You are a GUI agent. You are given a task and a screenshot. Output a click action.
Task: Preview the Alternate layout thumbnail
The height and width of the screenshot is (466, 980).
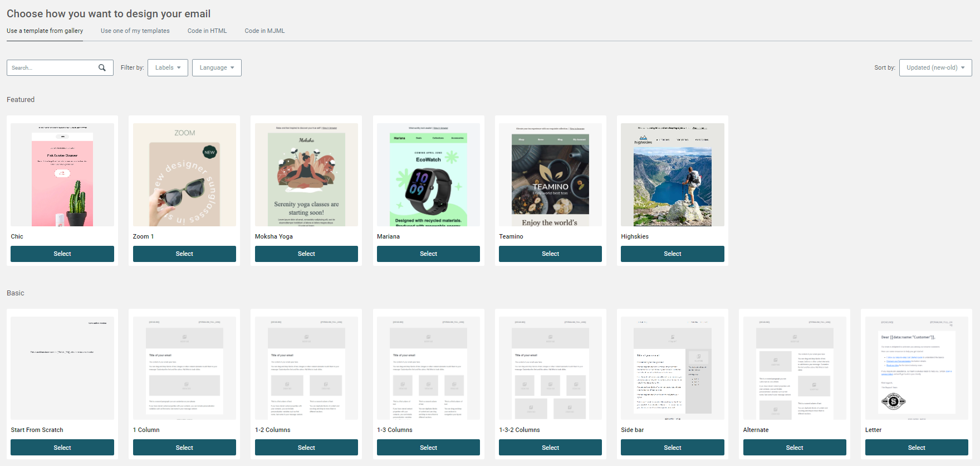(x=795, y=368)
